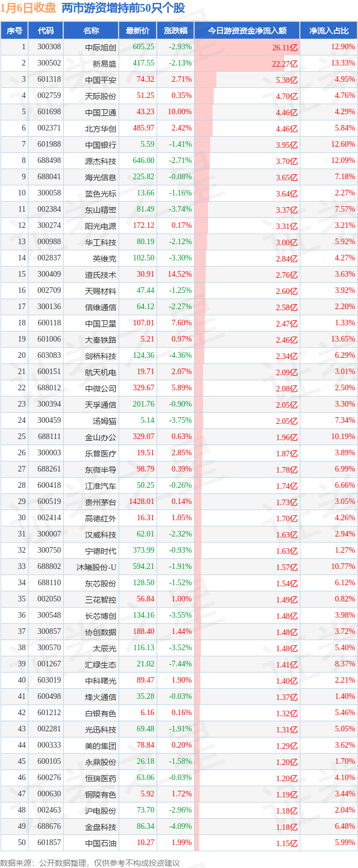
Task: Select stock name 剑桥科技
Action: tap(101, 356)
